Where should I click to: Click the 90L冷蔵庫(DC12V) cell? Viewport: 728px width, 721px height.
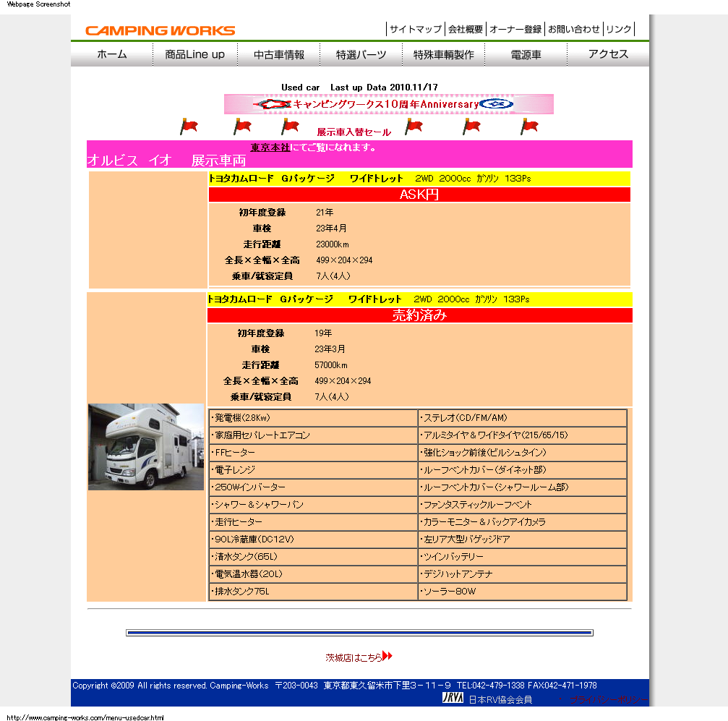[313, 539]
